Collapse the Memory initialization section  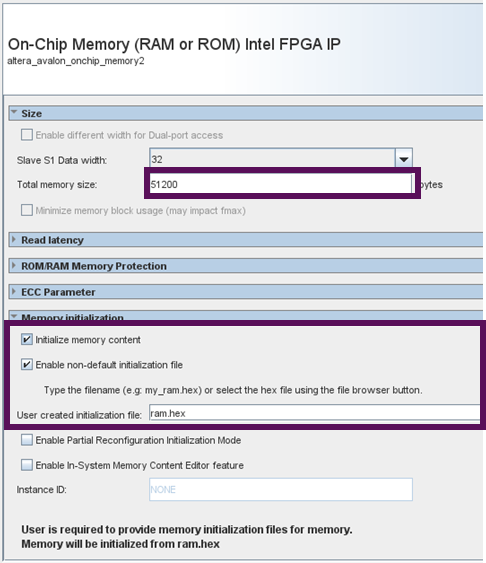[x=14, y=316]
